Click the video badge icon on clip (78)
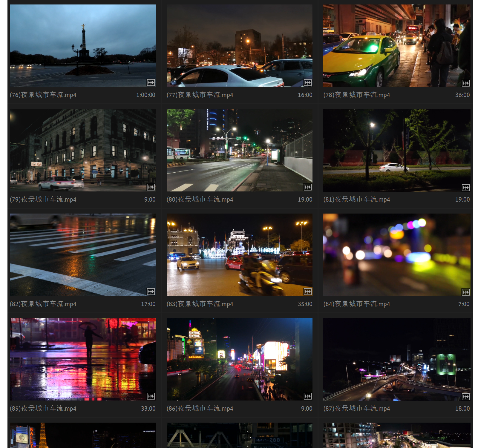The image size is (478, 448). click(465, 83)
